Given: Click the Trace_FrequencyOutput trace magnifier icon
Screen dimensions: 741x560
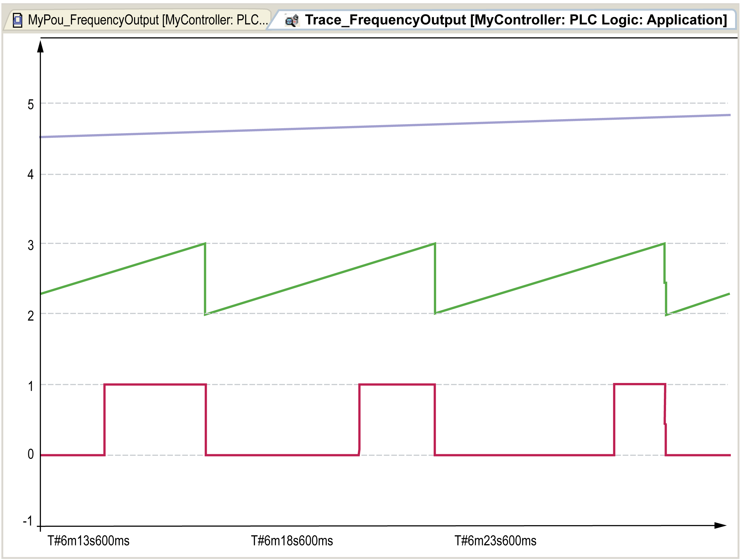Looking at the screenshot, I should point(291,21).
